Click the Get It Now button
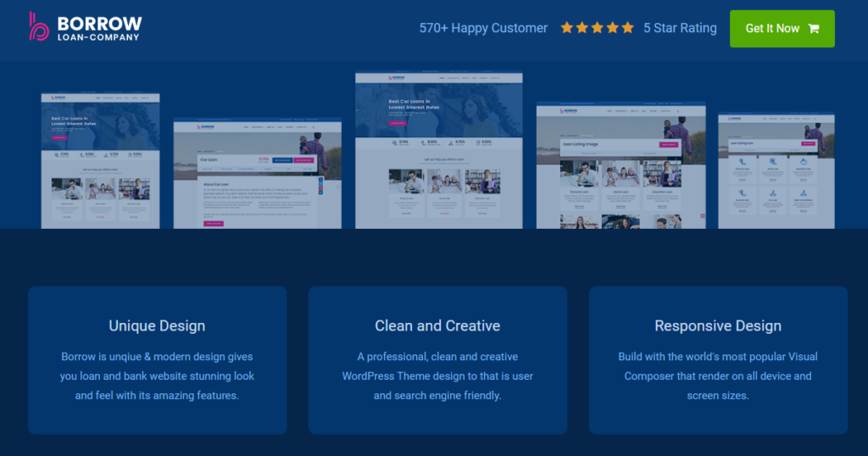The width and height of the screenshot is (868, 456). [782, 28]
